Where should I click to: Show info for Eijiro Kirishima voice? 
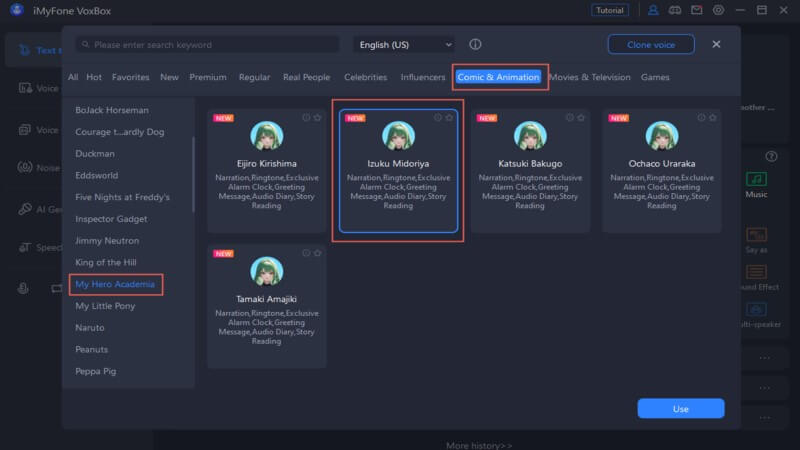(x=306, y=118)
